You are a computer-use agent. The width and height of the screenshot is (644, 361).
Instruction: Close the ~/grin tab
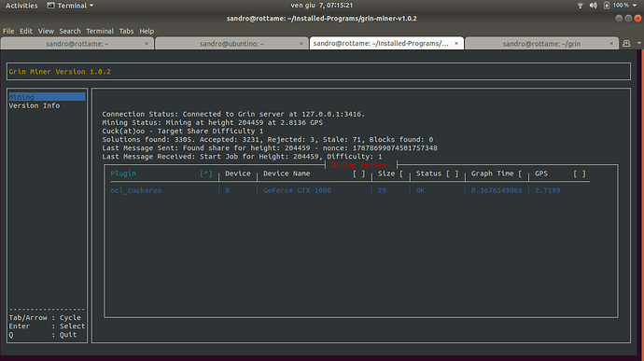(x=611, y=44)
